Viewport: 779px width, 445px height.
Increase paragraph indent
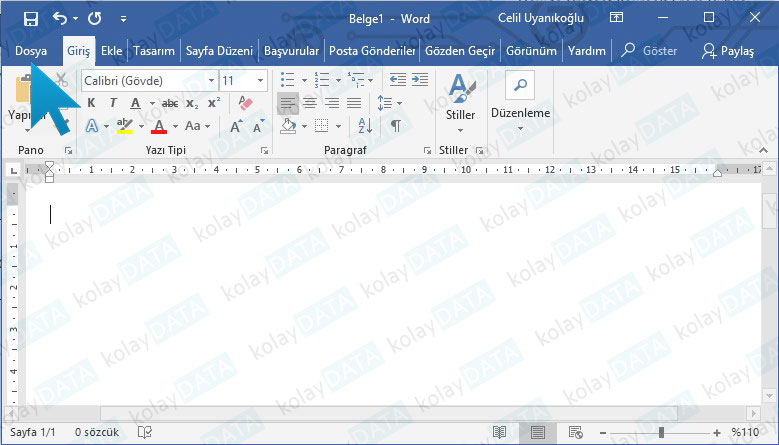click(420, 79)
